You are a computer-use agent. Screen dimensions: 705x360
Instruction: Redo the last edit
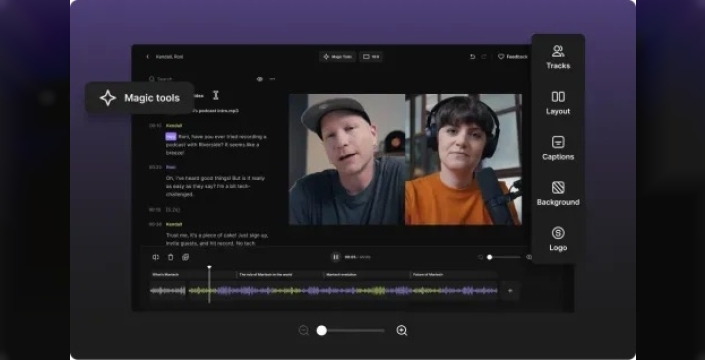point(484,57)
